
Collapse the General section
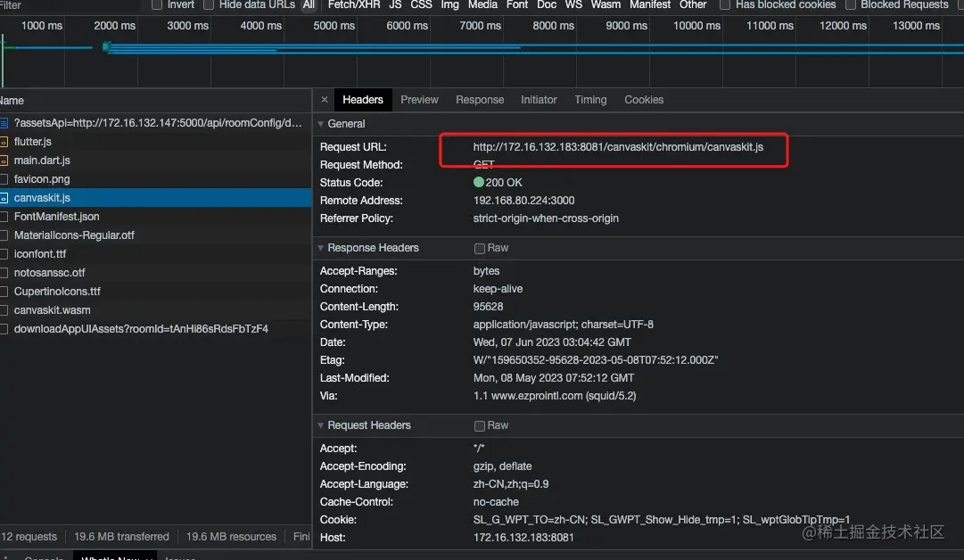click(x=320, y=124)
